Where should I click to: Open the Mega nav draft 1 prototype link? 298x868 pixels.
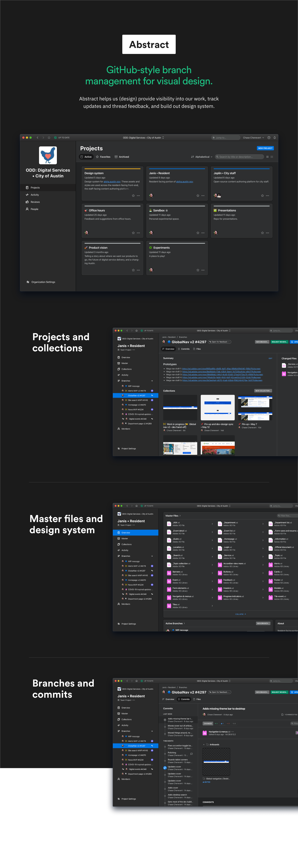click(x=221, y=369)
